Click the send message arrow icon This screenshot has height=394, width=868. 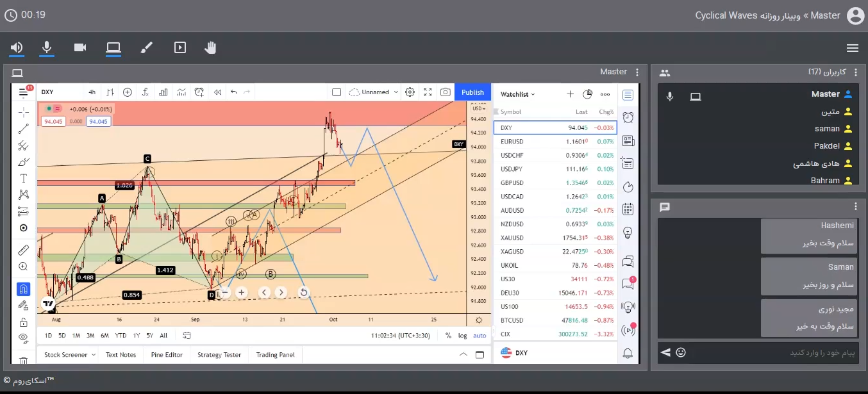(665, 352)
